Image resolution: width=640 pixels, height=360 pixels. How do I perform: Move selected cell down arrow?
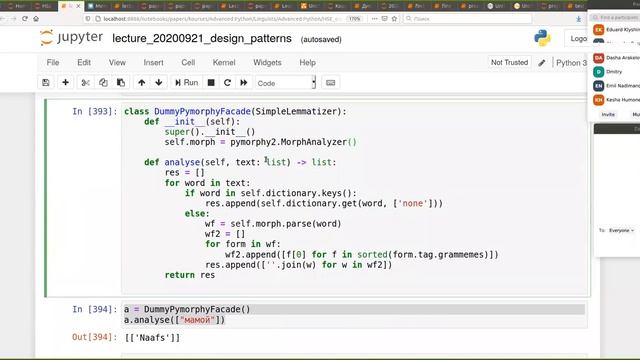point(159,83)
